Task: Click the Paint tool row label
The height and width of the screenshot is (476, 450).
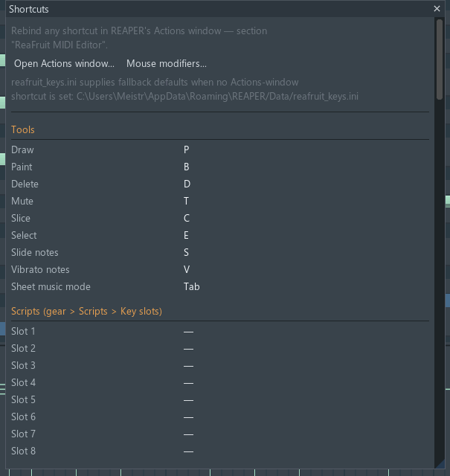Action: pos(22,167)
